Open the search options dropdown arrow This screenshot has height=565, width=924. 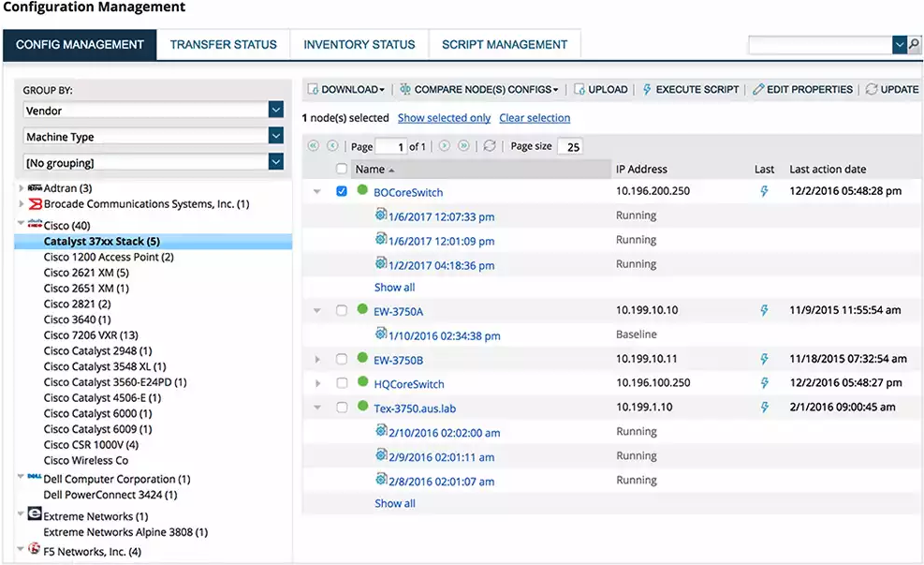click(x=900, y=44)
